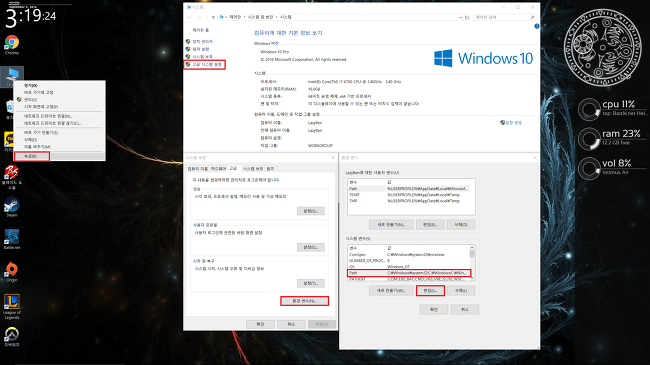Click the search magnifier in control panel search

[x=532, y=17]
